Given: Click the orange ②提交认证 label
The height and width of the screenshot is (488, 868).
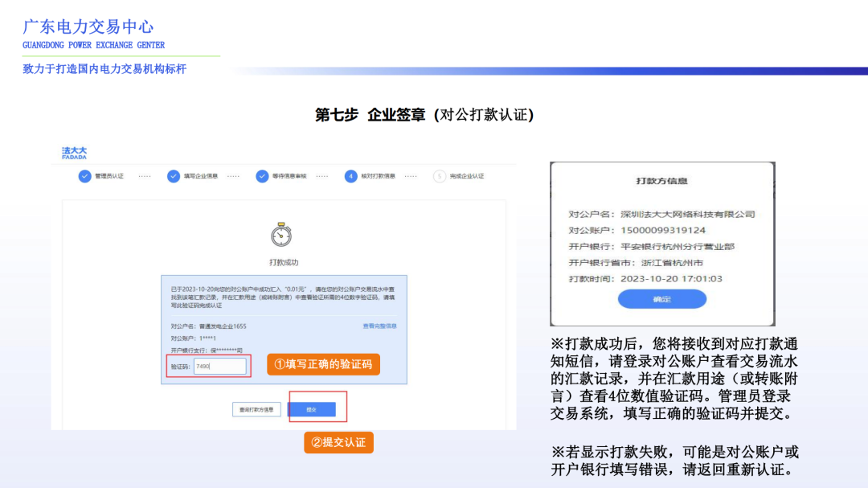Looking at the screenshot, I should tap(338, 442).
